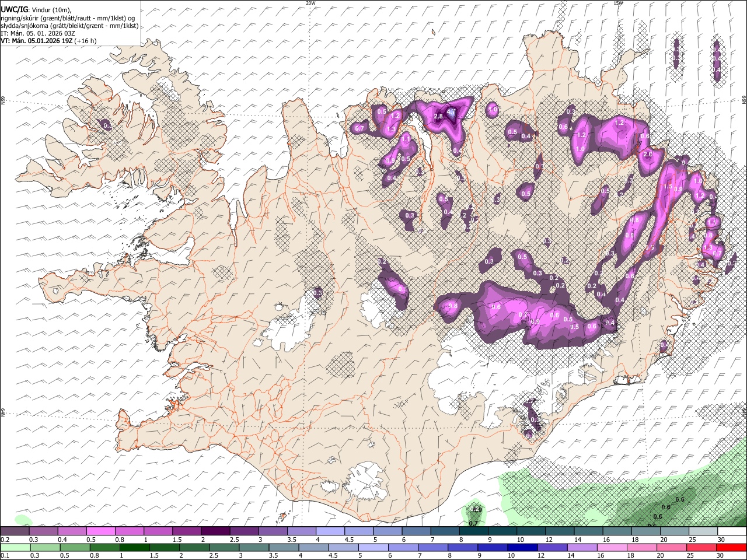Click the "25" label in the lower rain legend
The width and height of the screenshot is (747, 560).
(692, 555)
